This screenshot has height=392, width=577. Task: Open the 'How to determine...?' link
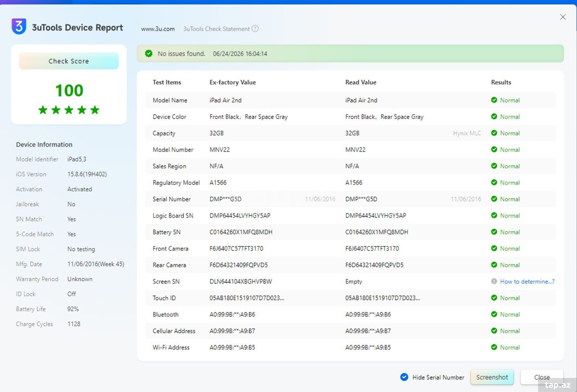527,282
